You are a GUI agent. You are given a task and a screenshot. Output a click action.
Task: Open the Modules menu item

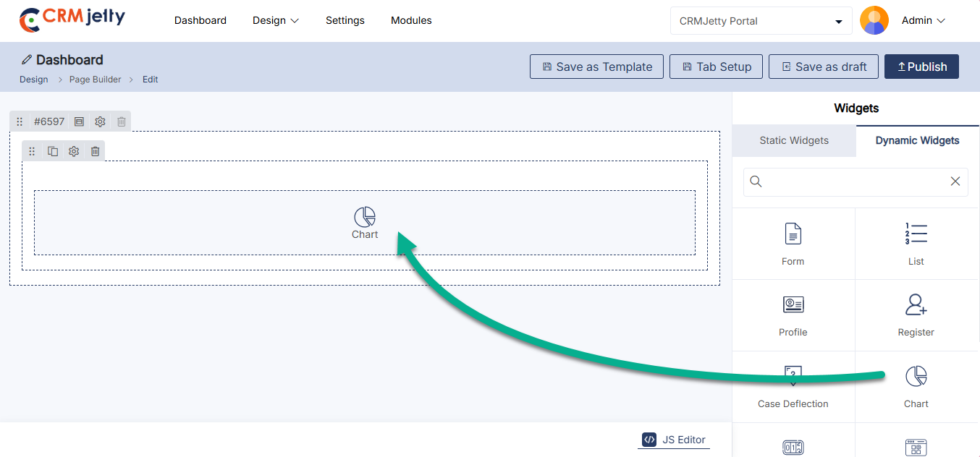tap(411, 21)
